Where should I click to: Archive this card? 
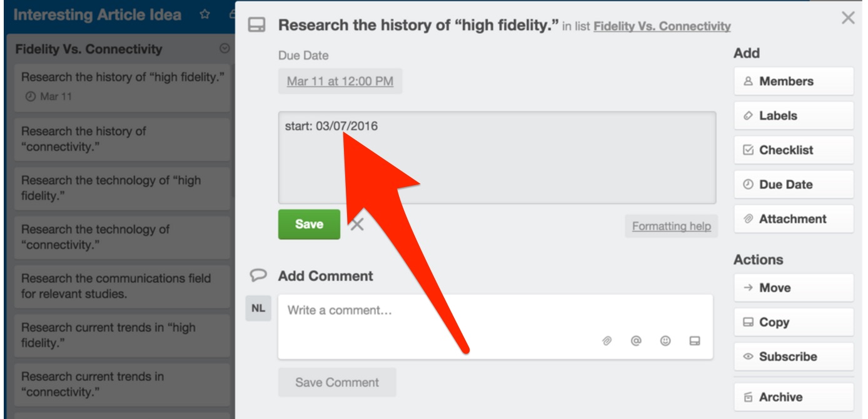click(x=793, y=397)
